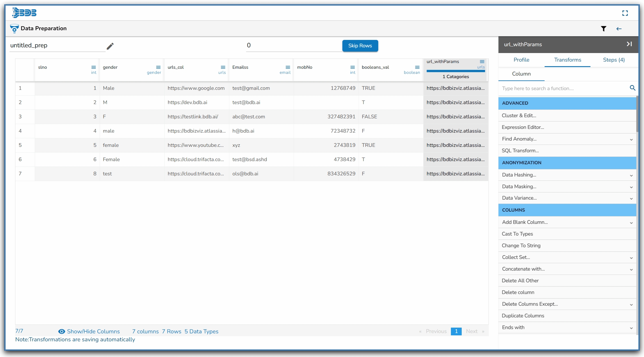
Task: Click the filter funnel icon
Action: [x=603, y=29]
